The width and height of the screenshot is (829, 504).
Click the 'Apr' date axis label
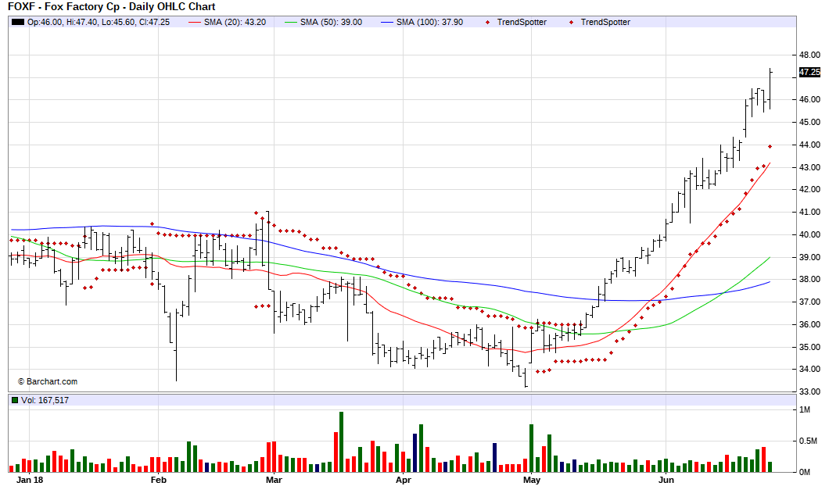tap(404, 480)
